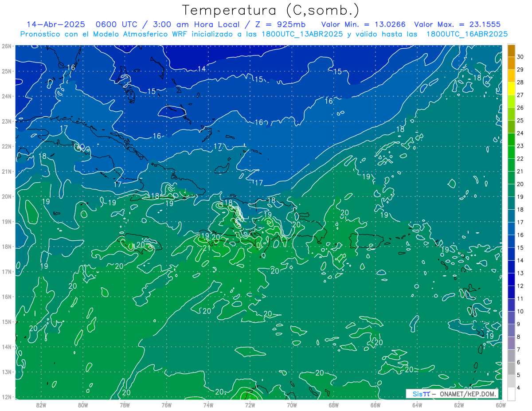Click the 82W longitude axis label
Image resolution: width=532 pixels, height=411 pixels.
(x=41, y=405)
